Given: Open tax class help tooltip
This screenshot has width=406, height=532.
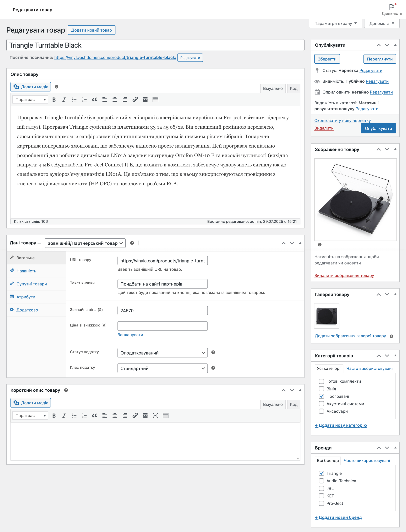Looking at the screenshot, I should point(213,368).
